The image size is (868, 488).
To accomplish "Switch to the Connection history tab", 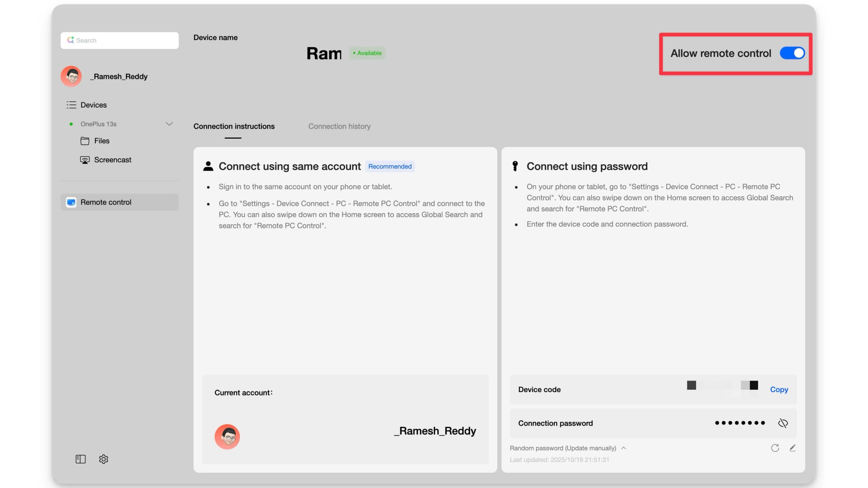I will [x=339, y=126].
